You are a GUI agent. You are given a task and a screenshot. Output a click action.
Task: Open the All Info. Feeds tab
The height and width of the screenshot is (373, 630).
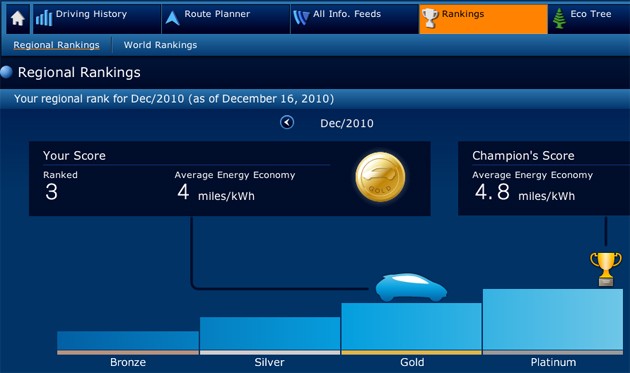pyautogui.click(x=355, y=18)
